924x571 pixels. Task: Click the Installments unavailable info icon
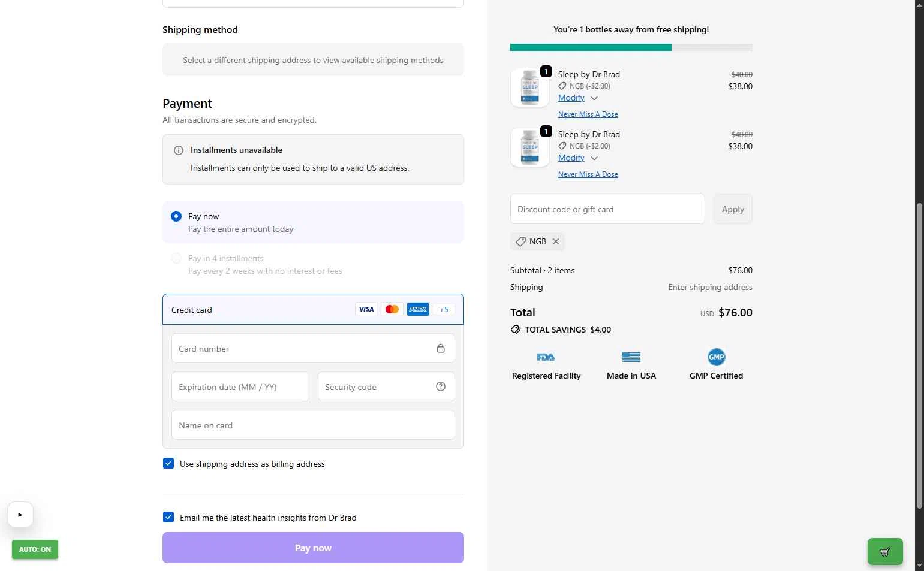tap(179, 150)
